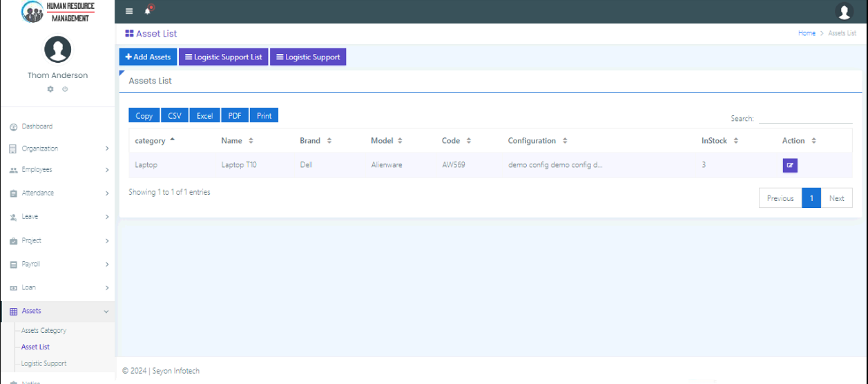Screen dimensions: 868x384
Task: Open Assets Category submenu item
Action: click(x=44, y=331)
